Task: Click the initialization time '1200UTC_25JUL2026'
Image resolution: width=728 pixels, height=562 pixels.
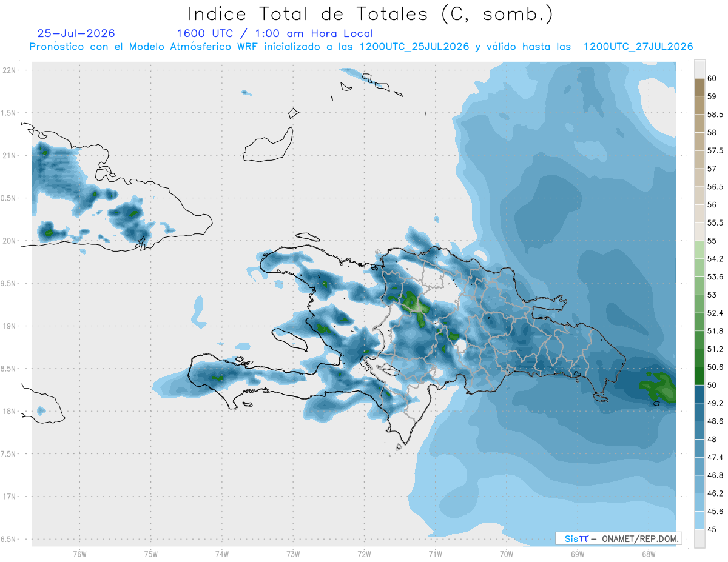Action: coord(414,47)
